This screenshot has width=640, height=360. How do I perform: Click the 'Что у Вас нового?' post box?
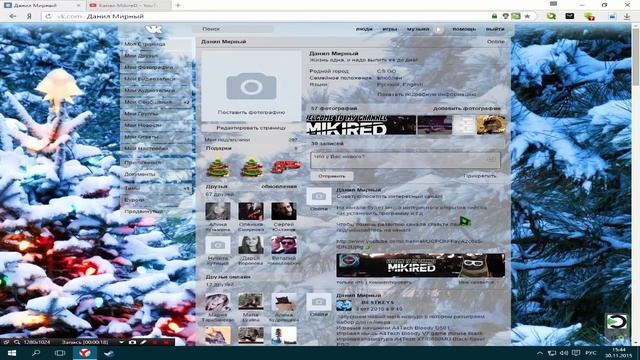(405, 160)
